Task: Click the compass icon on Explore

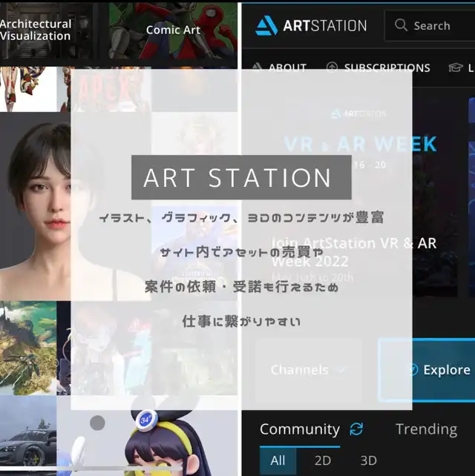Action: tap(412, 369)
